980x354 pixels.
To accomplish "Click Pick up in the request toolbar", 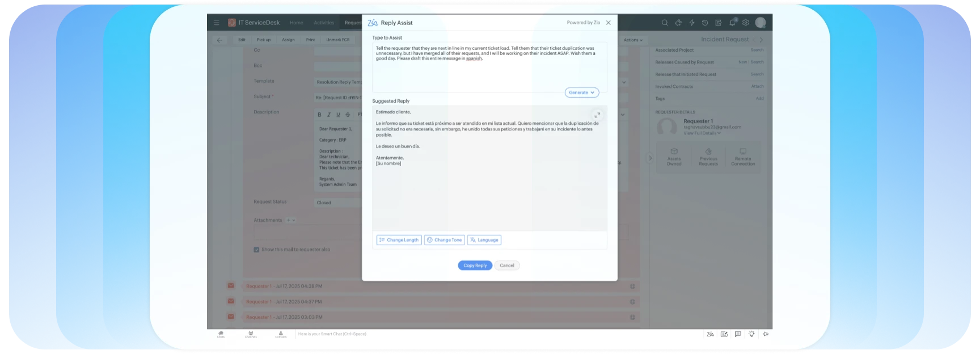I will 264,40.
